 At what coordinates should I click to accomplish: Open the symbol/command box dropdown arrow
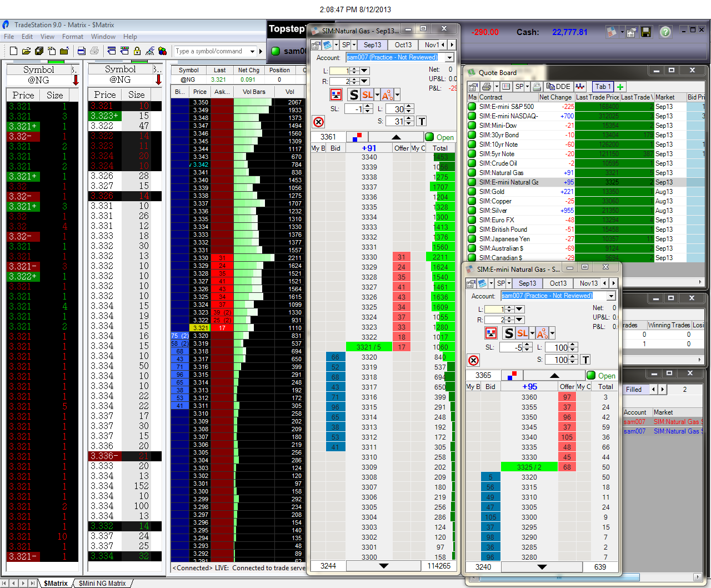[x=252, y=51]
